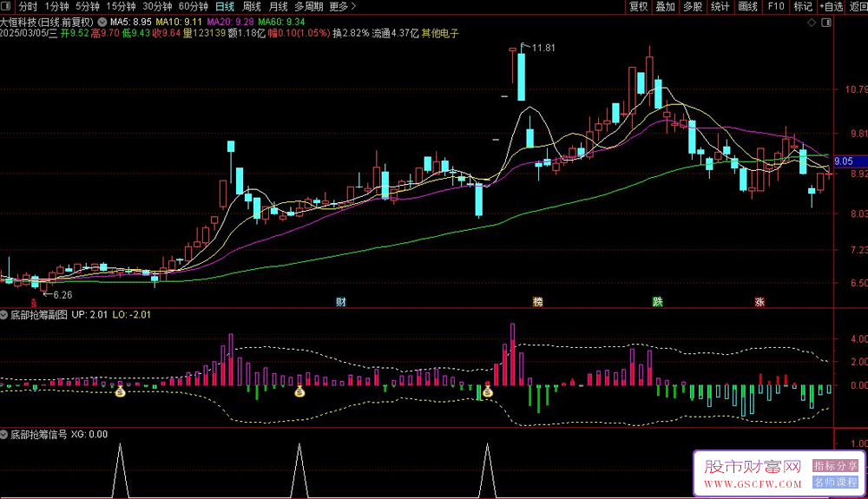Open the 统计 statistics tool
This screenshot has width=868, height=499.
(x=720, y=7)
